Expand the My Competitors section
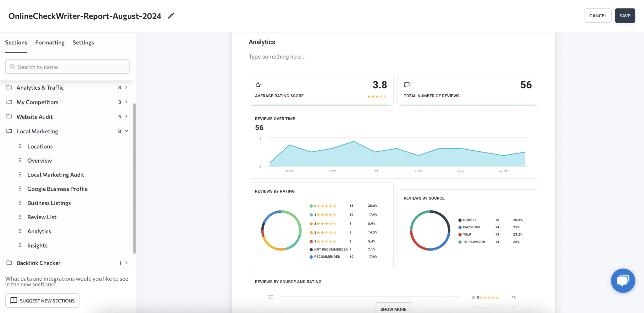 [126, 102]
